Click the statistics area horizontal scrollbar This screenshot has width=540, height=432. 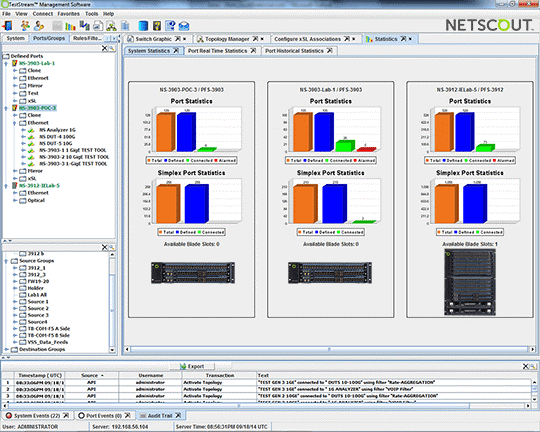pos(329,349)
